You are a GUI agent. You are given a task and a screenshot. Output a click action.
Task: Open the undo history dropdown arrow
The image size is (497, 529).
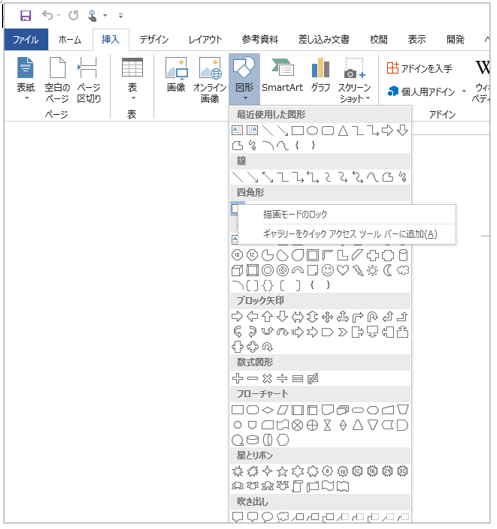(58, 15)
